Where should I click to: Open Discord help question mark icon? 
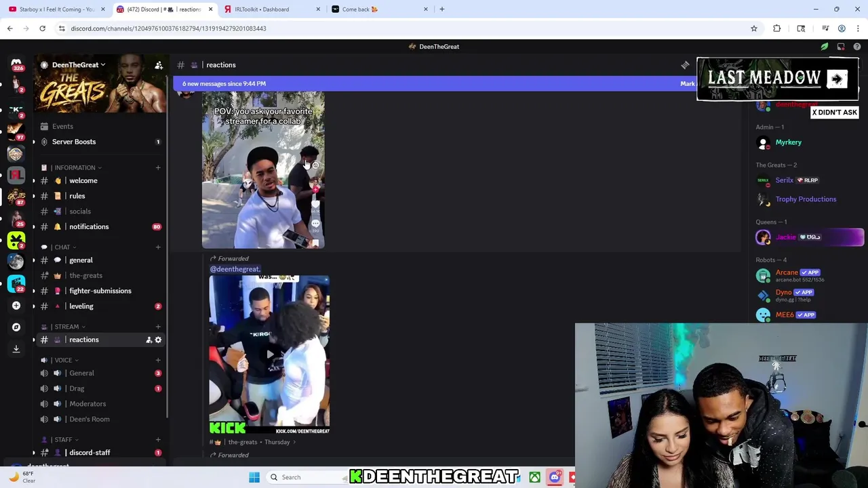click(x=857, y=47)
